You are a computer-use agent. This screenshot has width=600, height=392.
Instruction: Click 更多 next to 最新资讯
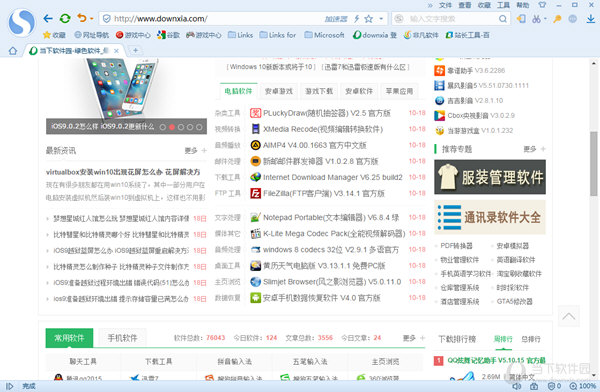coord(195,150)
